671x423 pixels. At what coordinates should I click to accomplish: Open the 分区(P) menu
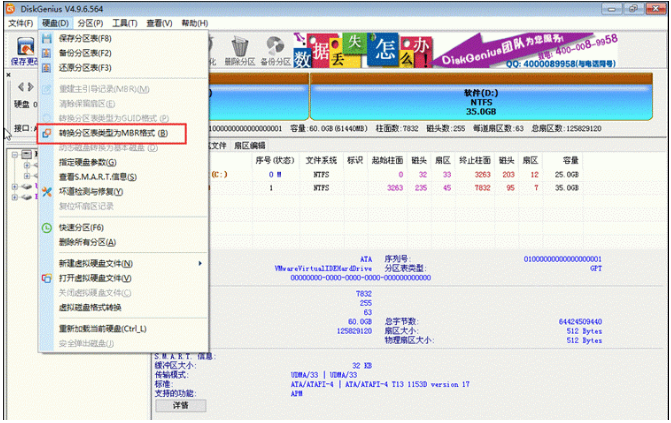[90, 22]
